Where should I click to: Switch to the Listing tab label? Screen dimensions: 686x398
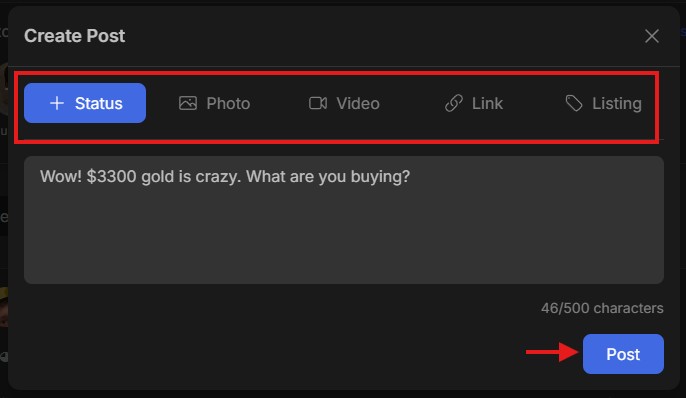(x=616, y=104)
